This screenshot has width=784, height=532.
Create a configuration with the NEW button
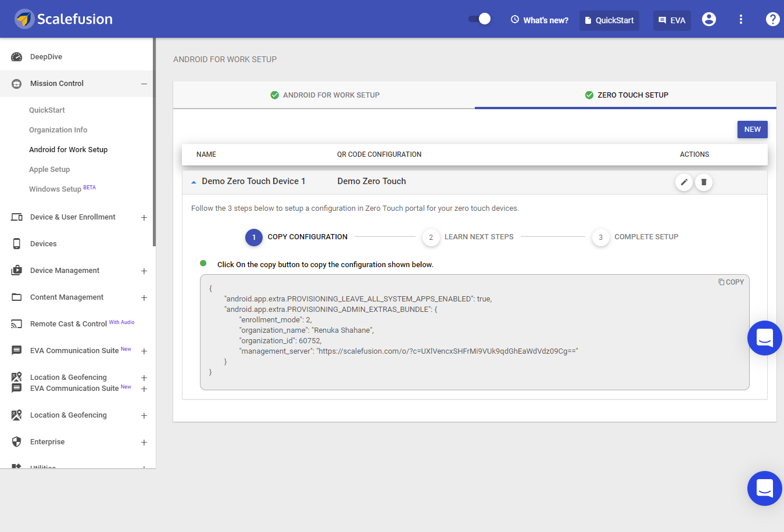point(752,129)
